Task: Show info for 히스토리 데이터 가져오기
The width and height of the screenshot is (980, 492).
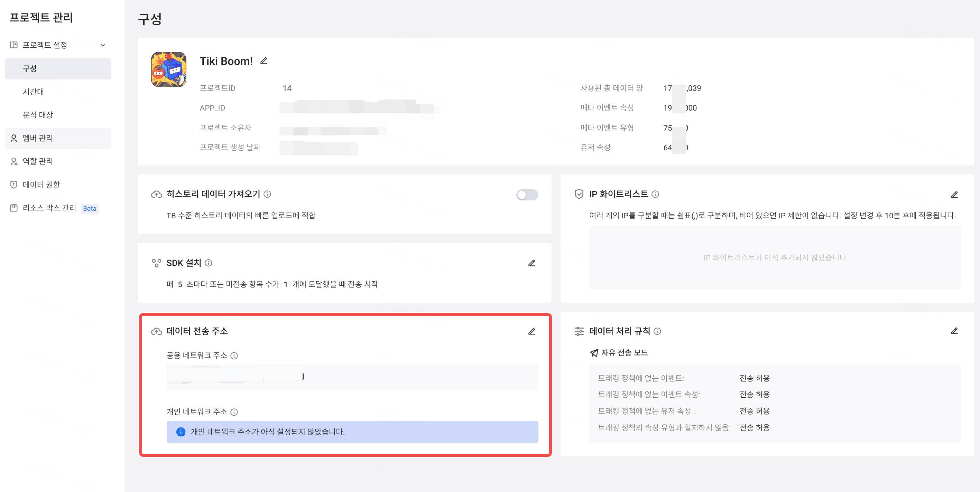Action: pyautogui.click(x=267, y=194)
